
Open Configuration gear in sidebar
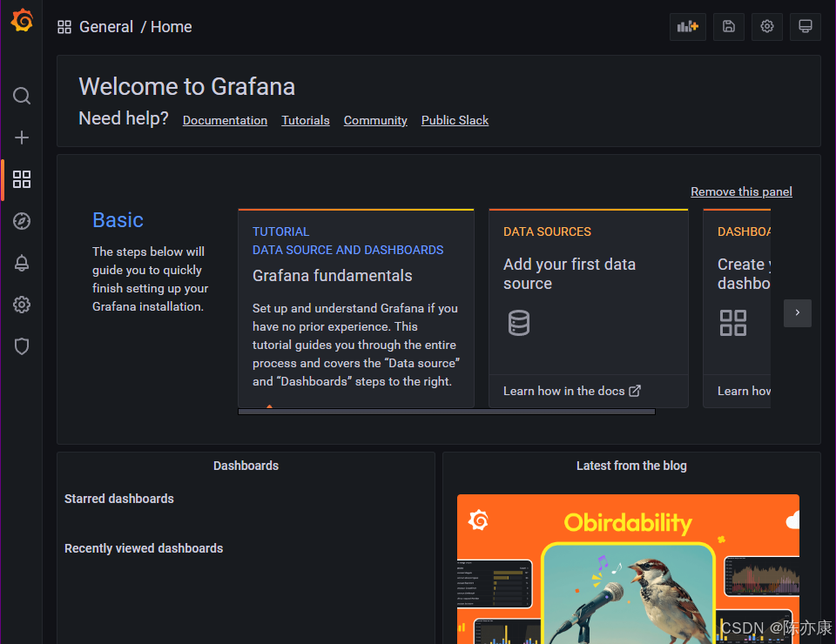pyautogui.click(x=22, y=305)
